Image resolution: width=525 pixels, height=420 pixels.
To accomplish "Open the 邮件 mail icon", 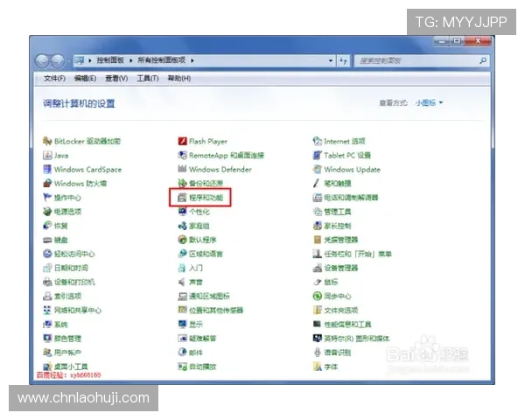I will (182, 353).
